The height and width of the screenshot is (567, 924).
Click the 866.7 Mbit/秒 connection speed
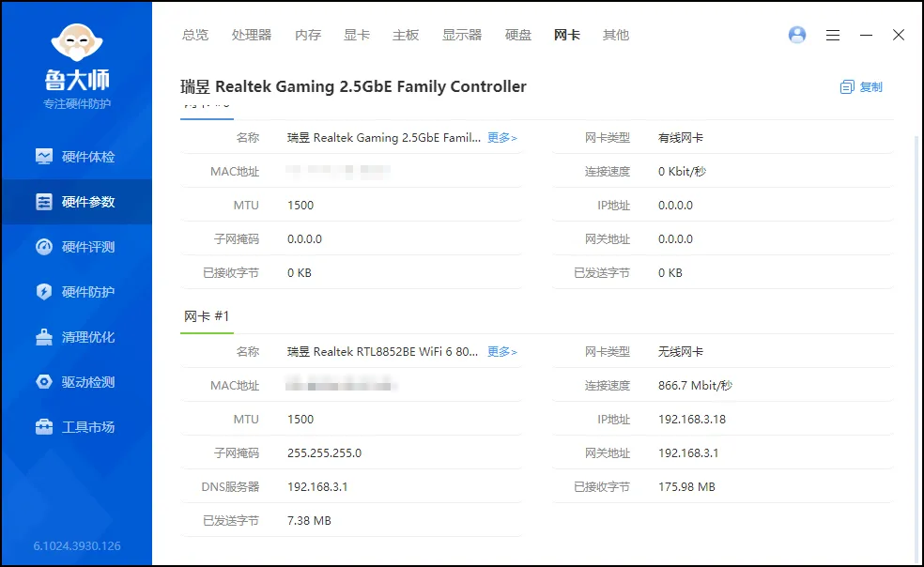[695, 385]
